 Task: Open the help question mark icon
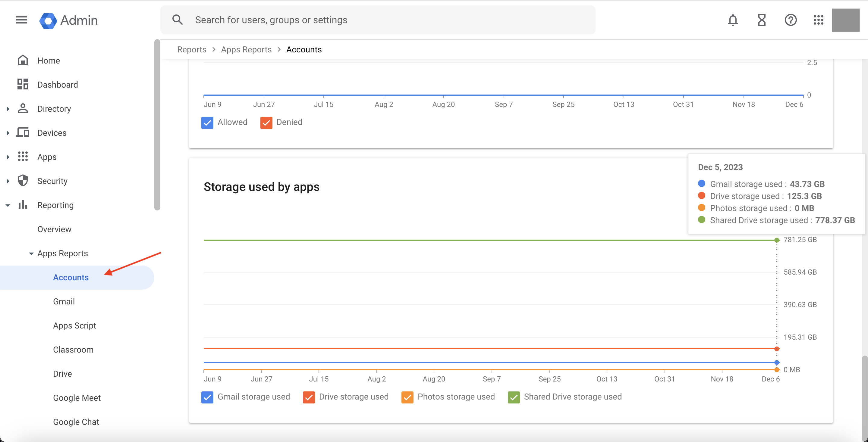pos(791,20)
